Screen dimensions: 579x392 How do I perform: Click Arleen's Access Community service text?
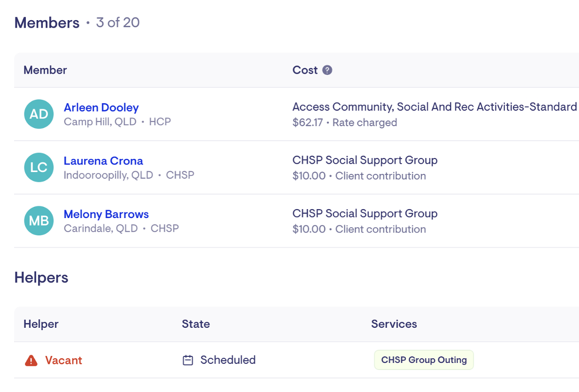tap(434, 107)
